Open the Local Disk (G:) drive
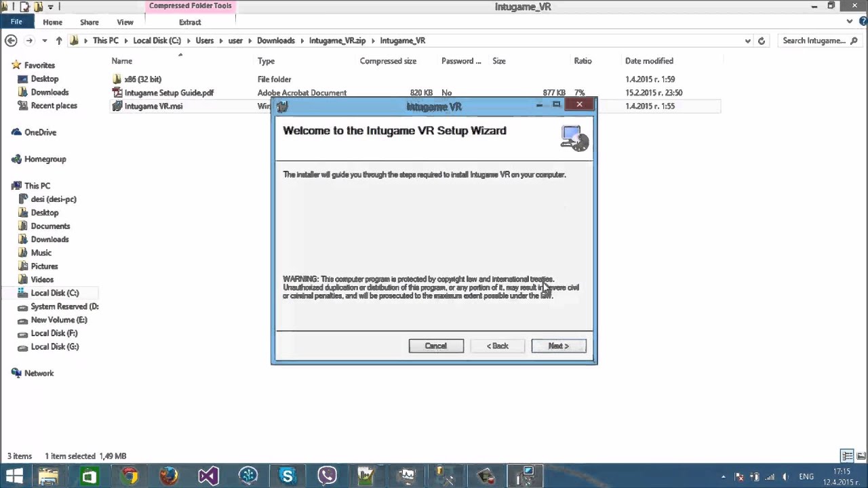This screenshot has height=488, width=868. [54, 346]
